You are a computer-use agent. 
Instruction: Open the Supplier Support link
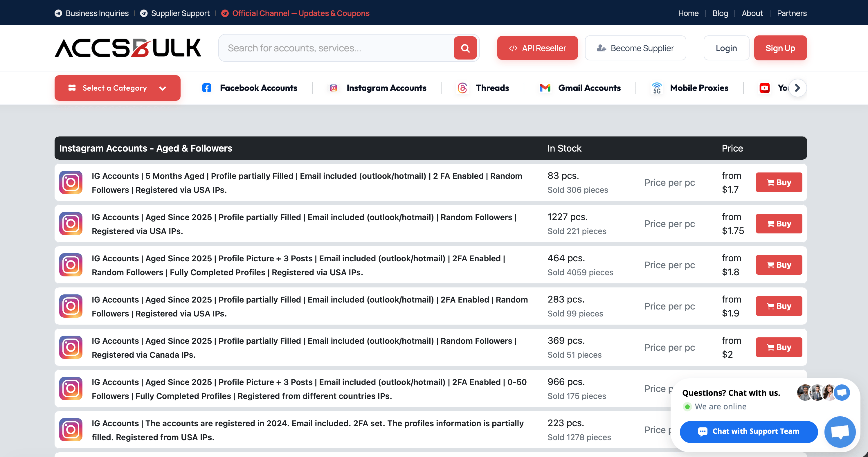175,13
